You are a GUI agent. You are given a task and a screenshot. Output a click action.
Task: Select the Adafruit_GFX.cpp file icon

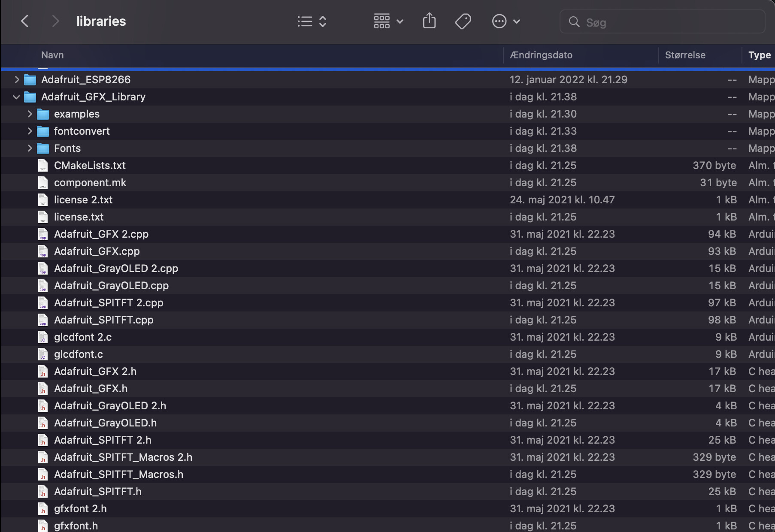43,251
